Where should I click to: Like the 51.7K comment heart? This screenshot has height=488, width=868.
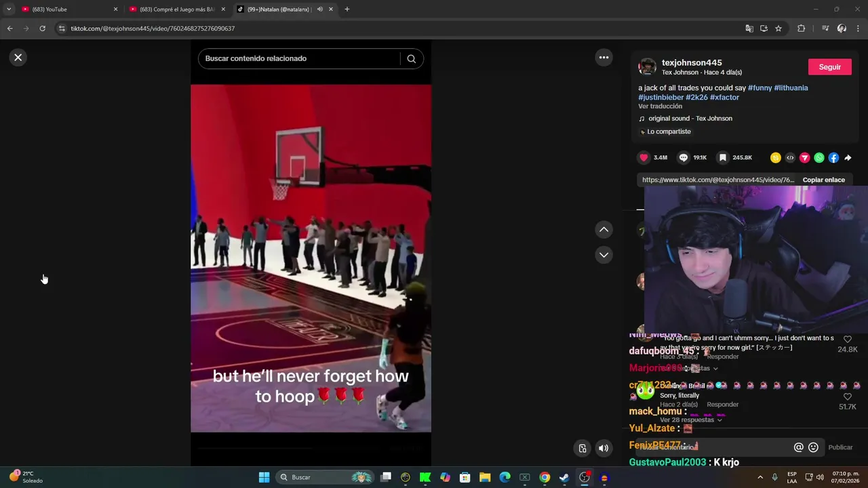[x=847, y=396]
